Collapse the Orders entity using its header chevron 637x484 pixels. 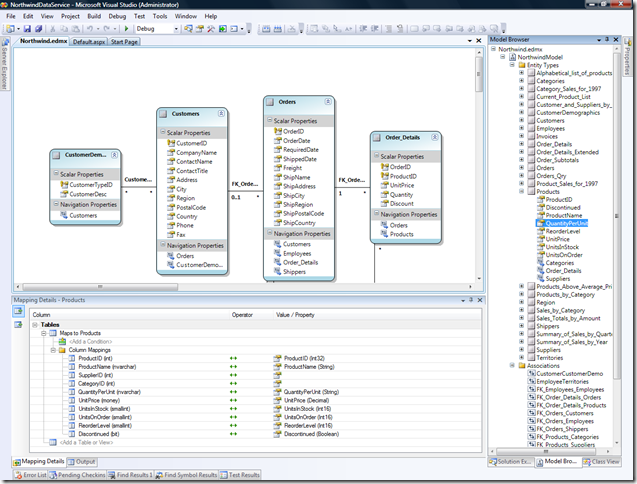[326, 102]
